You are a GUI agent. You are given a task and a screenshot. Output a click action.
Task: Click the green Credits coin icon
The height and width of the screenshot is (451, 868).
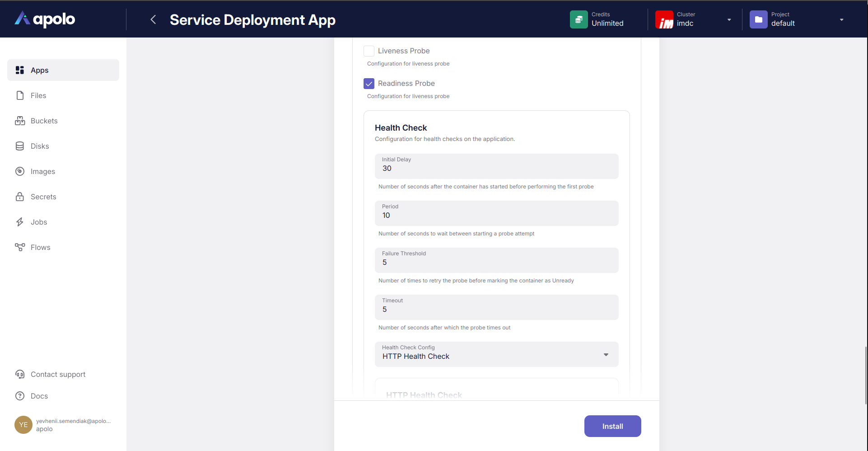click(579, 19)
